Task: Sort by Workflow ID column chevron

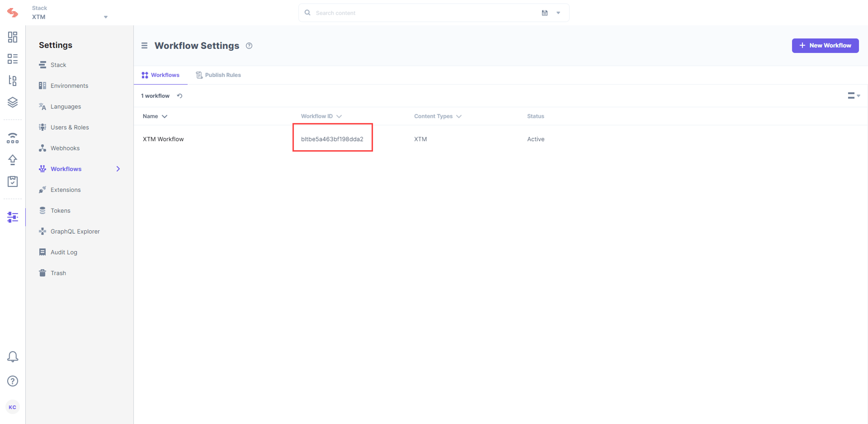Action: [x=339, y=116]
